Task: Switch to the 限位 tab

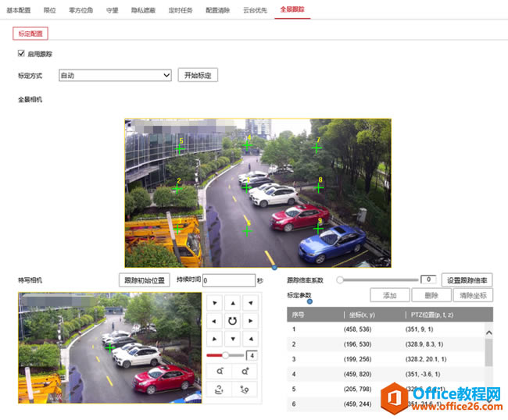Action: [49, 10]
